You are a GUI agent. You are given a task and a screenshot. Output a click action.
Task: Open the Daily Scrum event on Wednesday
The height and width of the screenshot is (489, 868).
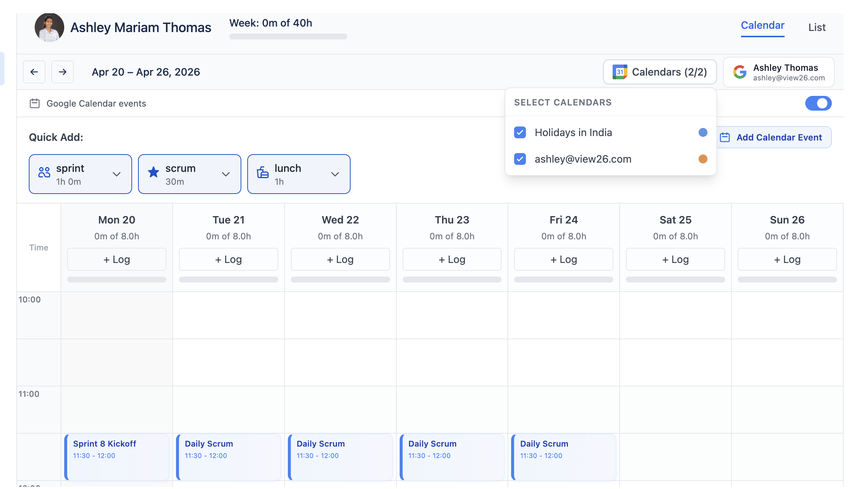[340, 457]
